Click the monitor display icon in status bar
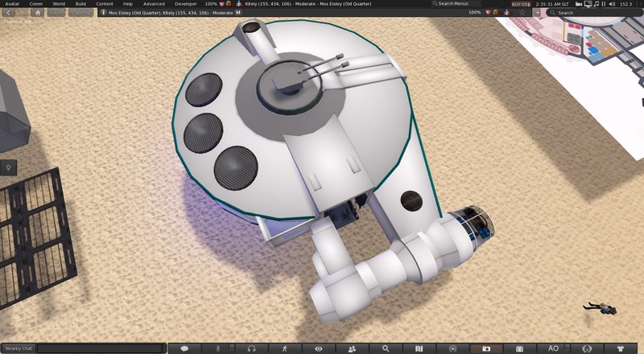 tap(588, 4)
